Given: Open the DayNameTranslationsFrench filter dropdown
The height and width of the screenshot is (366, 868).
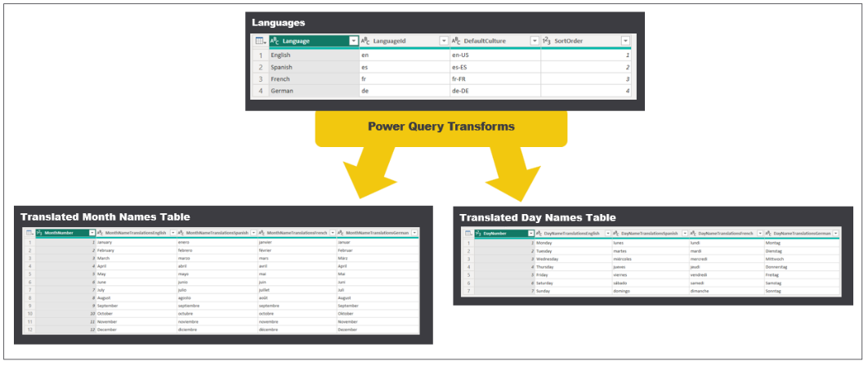Looking at the screenshot, I should coord(760,233).
